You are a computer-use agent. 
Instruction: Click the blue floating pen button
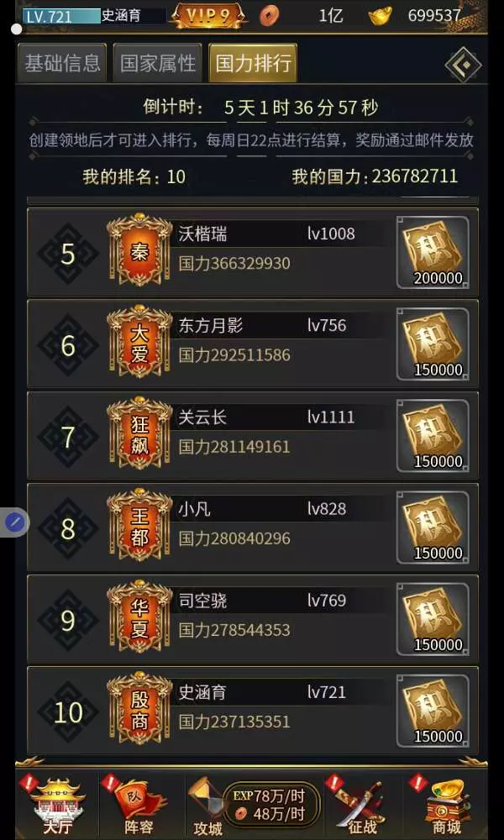point(15,522)
